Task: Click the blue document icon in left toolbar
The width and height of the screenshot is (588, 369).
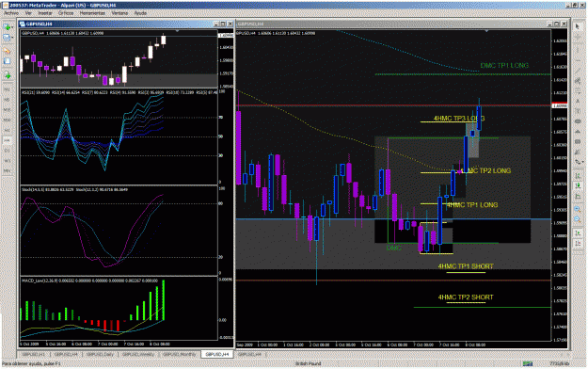Action: coord(7,61)
